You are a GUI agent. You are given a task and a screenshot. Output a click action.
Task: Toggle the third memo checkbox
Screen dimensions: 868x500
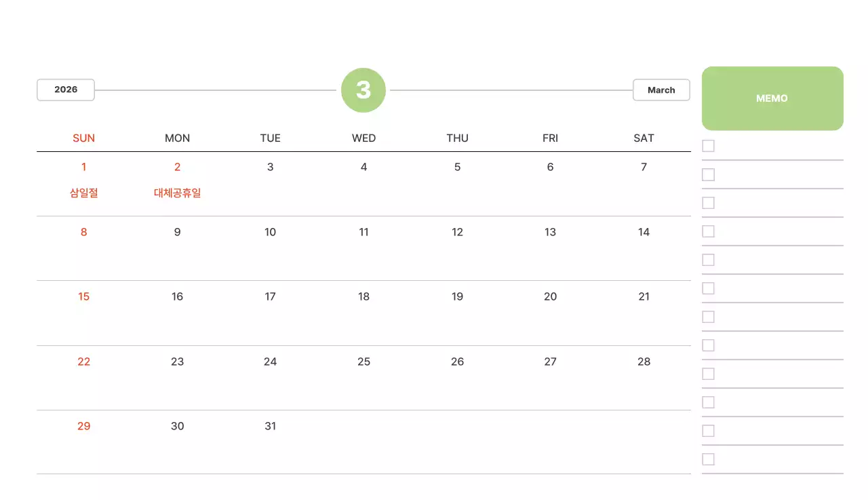(709, 203)
